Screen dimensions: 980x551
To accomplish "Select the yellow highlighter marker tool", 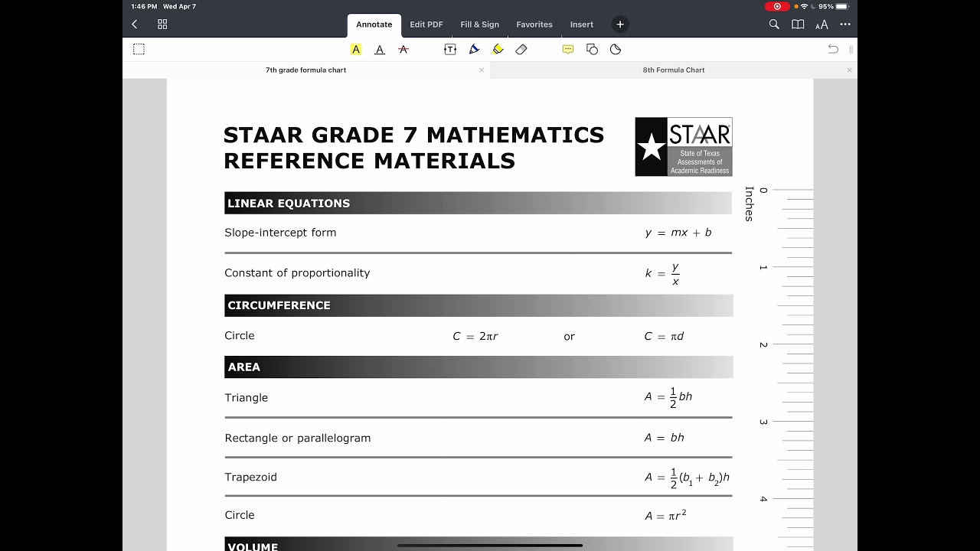I will (x=498, y=49).
